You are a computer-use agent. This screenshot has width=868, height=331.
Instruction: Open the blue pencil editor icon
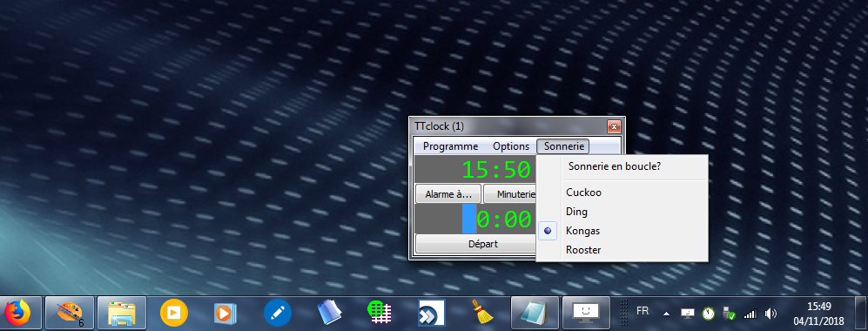278,314
